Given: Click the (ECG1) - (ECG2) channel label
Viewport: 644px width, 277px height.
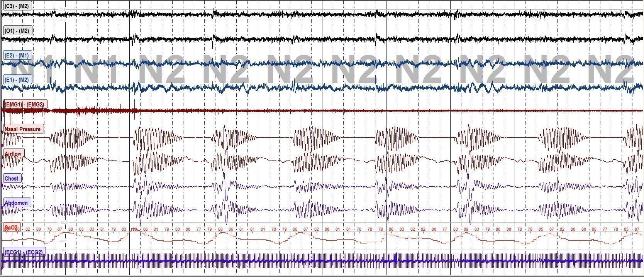Looking at the screenshot, I should (x=24, y=252).
